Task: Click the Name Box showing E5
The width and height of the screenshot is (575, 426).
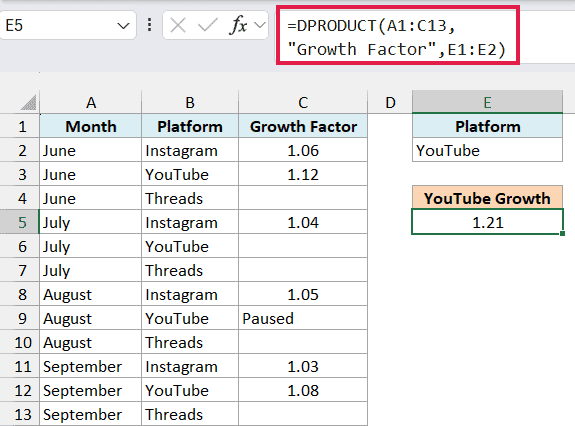Action: tap(68, 25)
